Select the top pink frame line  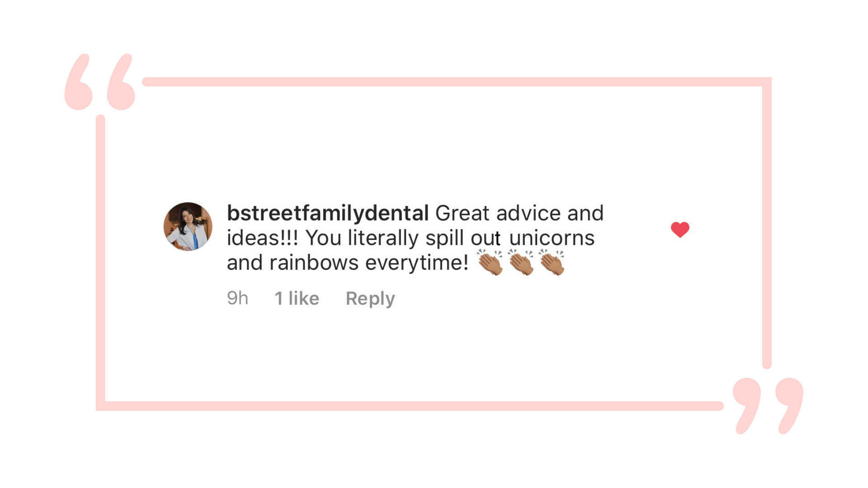point(457,82)
